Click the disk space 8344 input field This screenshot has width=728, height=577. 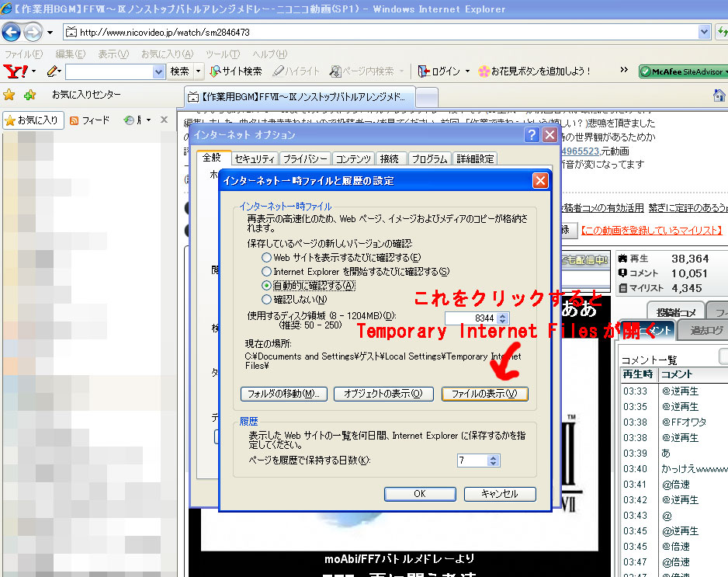click(x=470, y=318)
